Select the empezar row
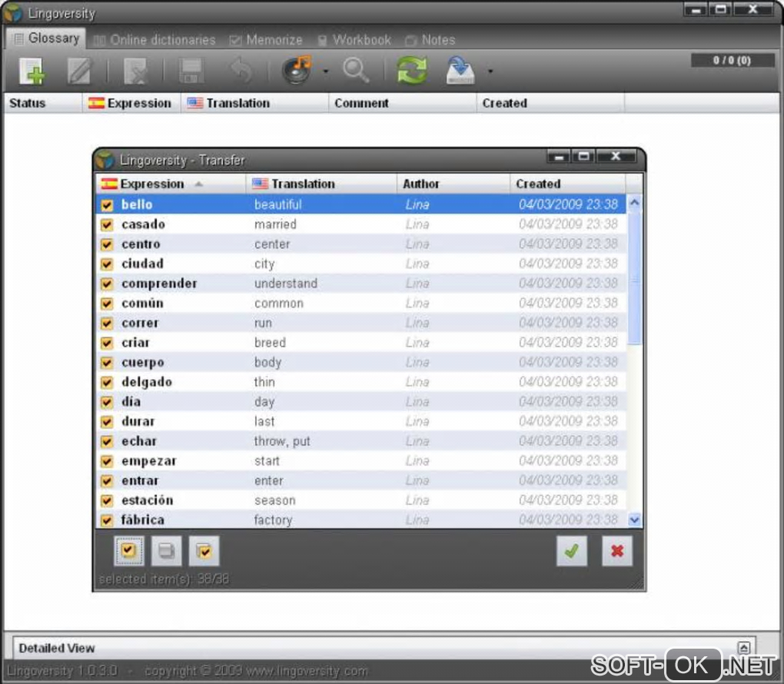784x684 pixels. pyautogui.click(x=360, y=461)
